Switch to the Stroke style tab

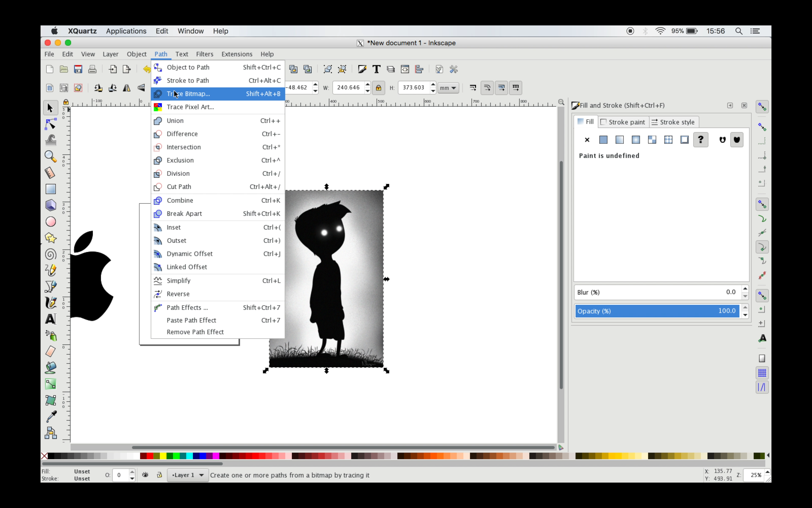click(674, 122)
